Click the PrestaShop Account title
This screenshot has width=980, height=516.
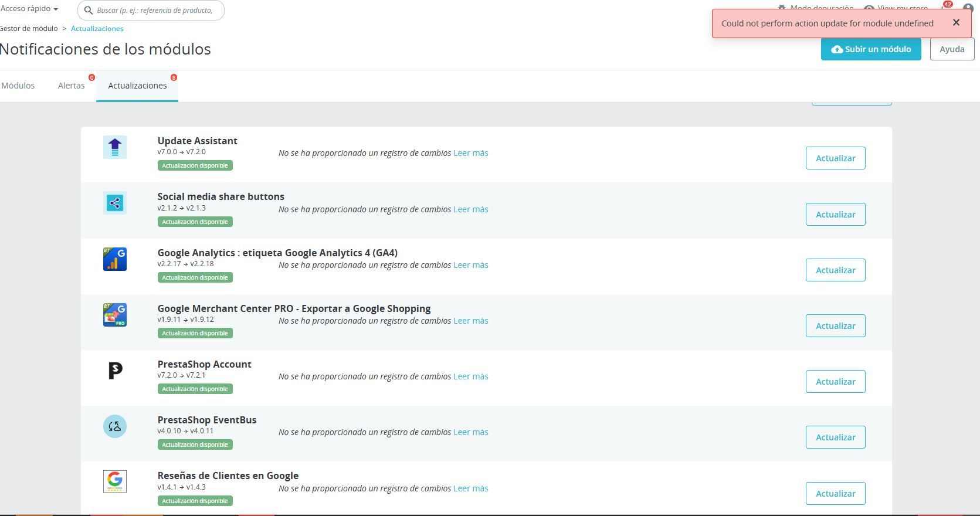(204, 364)
